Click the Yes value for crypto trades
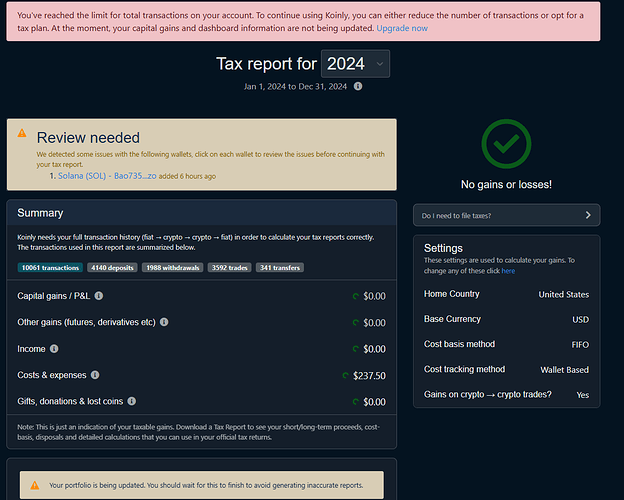The width and height of the screenshot is (624, 500). [x=583, y=395]
